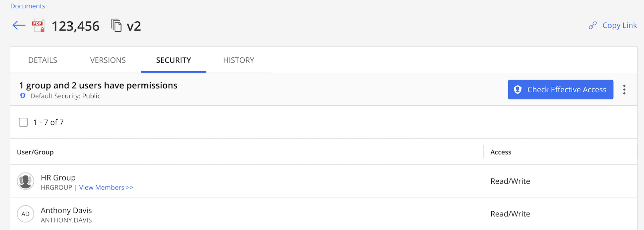Go to the History tab
The height and width of the screenshot is (230, 644).
pos(239,60)
